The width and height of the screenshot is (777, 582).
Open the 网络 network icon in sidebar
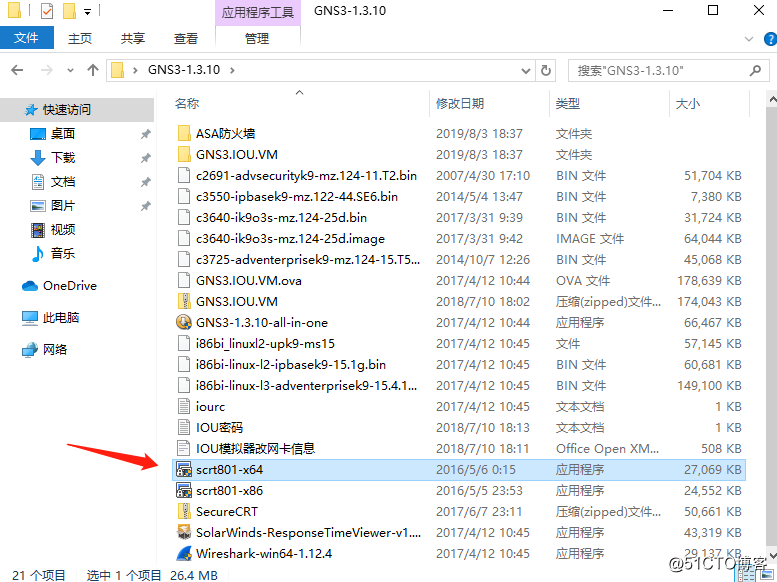coord(30,349)
